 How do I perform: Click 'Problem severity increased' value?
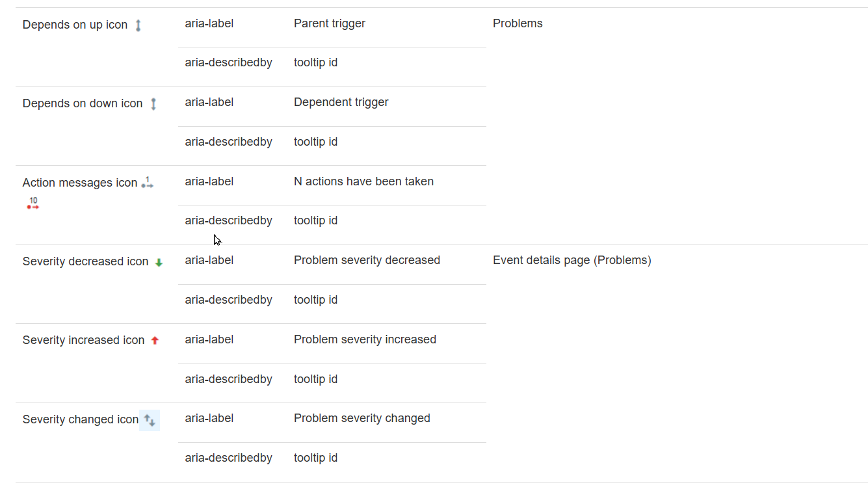[x=365, y=339]
